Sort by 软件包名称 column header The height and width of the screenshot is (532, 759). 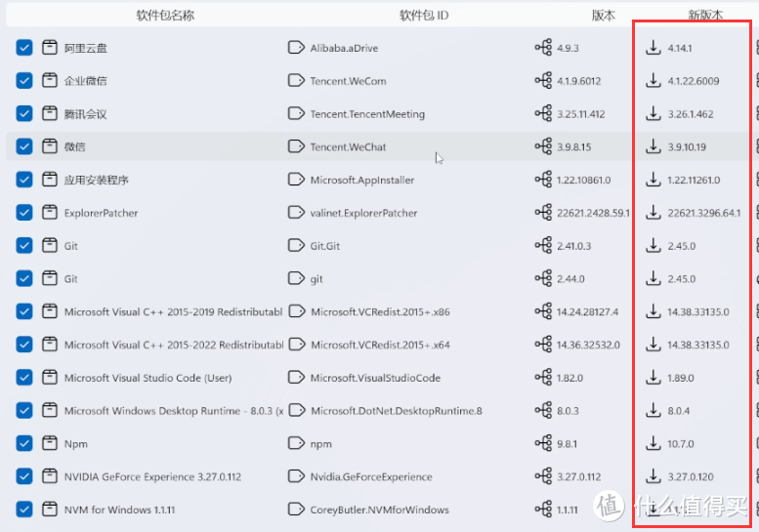tap(165, 16)
